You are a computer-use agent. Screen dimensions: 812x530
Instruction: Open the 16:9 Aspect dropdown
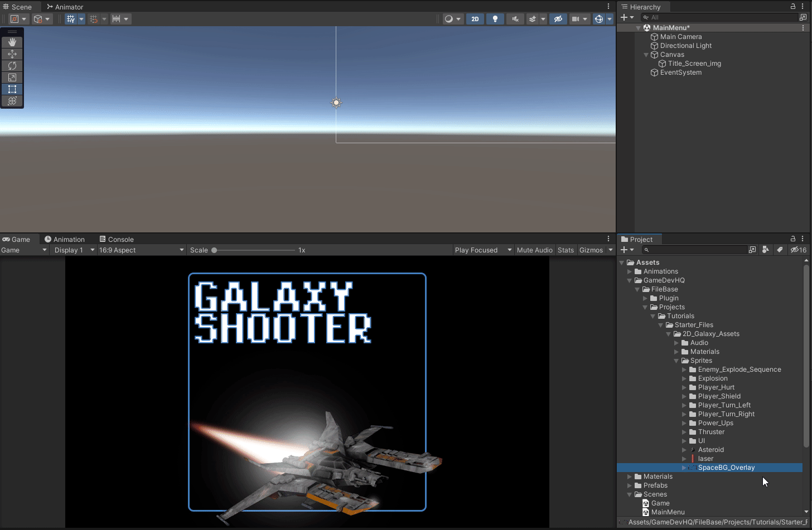coord(141,250)
